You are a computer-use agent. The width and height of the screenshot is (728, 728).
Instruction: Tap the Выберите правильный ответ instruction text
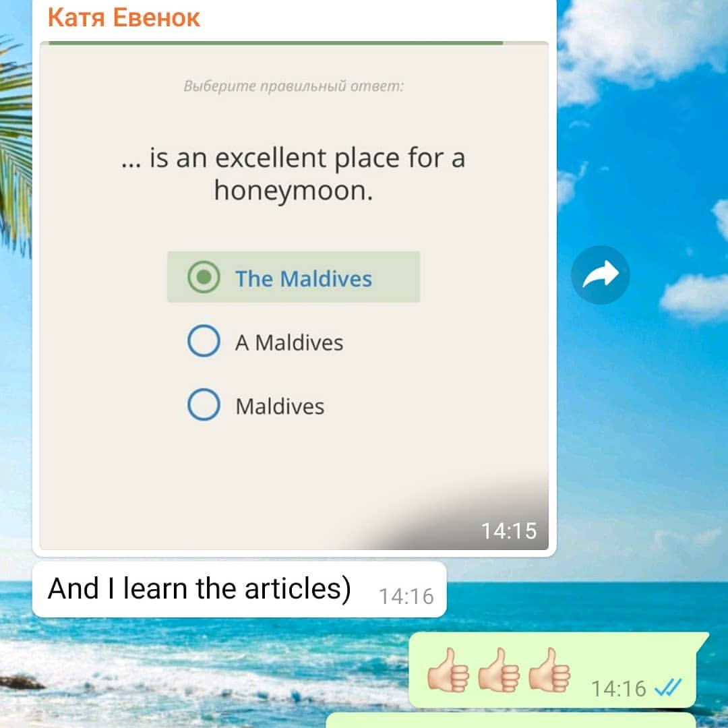[x=293, y=86]
